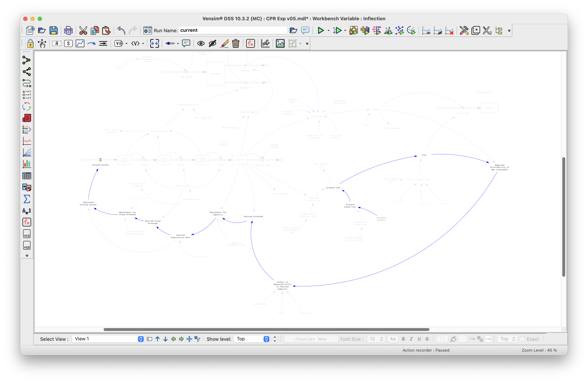Image resolution: width=588 pixels, height=382 pixels.
Task: Click inside the Run Name field
Action: [233, 30]
